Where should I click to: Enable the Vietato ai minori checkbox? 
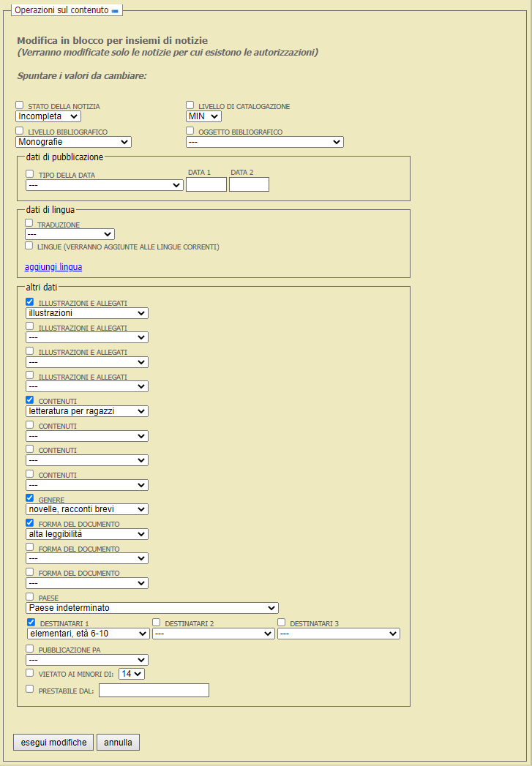(x=30, y=672)
